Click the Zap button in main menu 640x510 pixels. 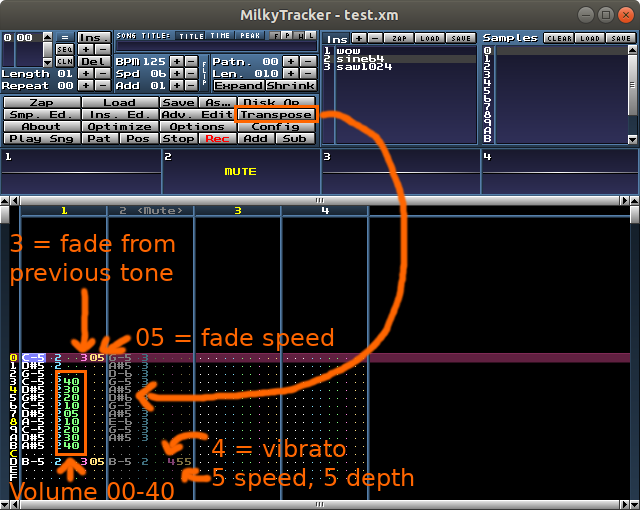42,102
